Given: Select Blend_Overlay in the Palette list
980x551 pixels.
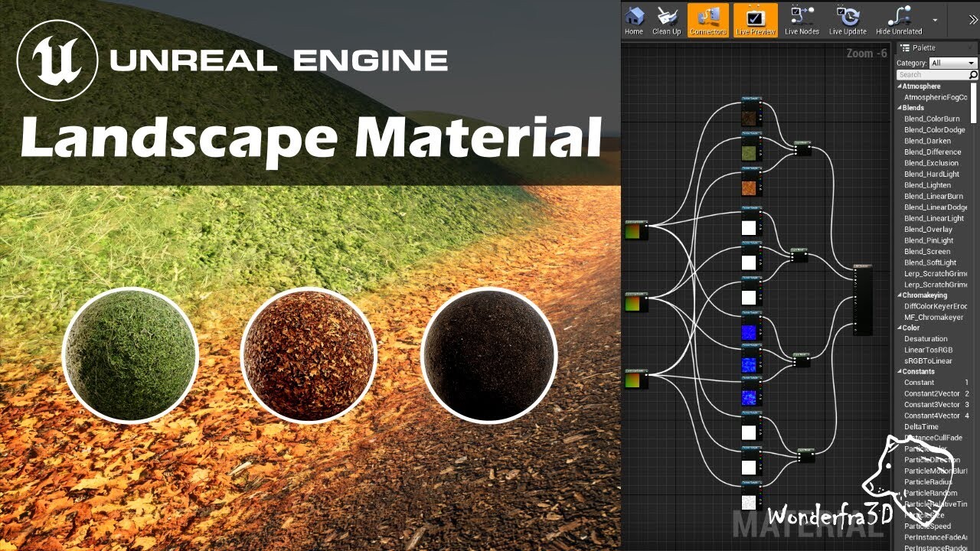Looking at the screenshot, I should [x=929, y=229].
